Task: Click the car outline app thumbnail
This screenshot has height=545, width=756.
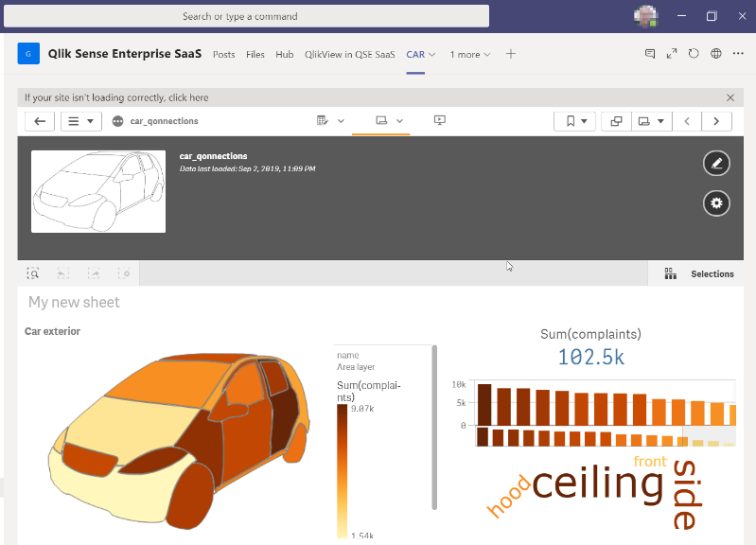Action: click(x=98, y=191)
